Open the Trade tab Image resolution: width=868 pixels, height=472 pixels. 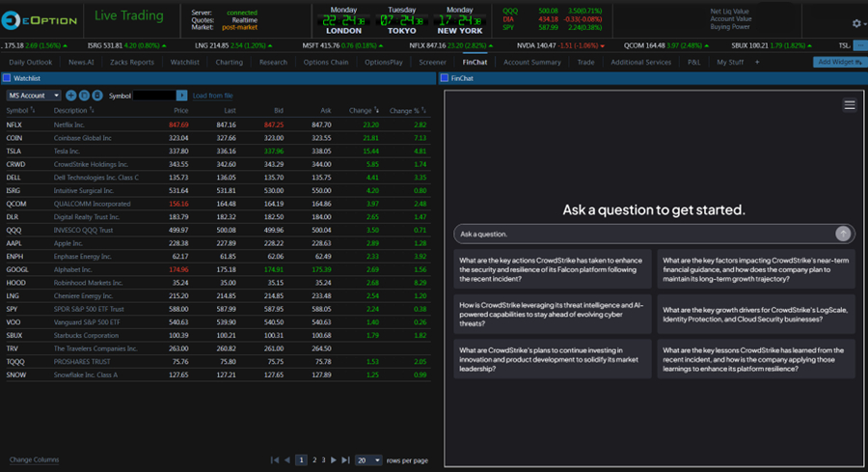coord(585,62)
